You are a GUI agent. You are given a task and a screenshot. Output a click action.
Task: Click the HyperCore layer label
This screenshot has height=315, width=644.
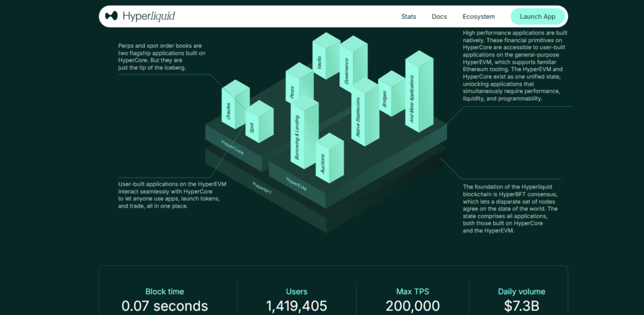(x=232, y=148)
